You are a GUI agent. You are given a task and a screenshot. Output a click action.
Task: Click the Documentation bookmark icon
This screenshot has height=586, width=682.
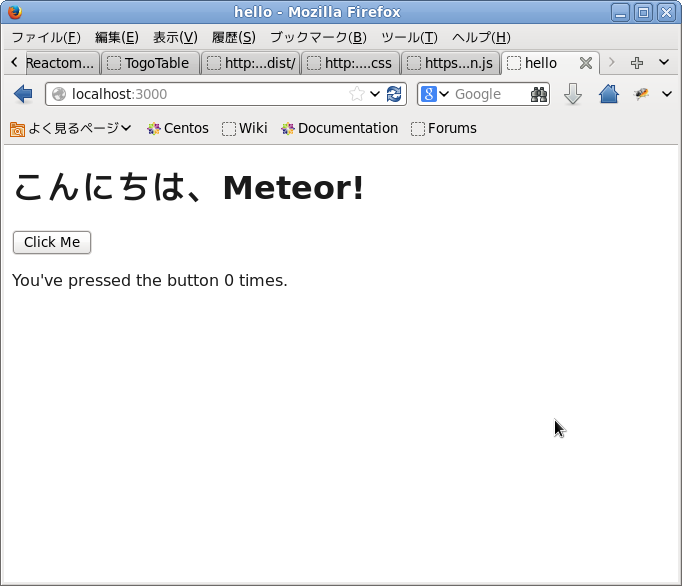click(x=288, y=129)
